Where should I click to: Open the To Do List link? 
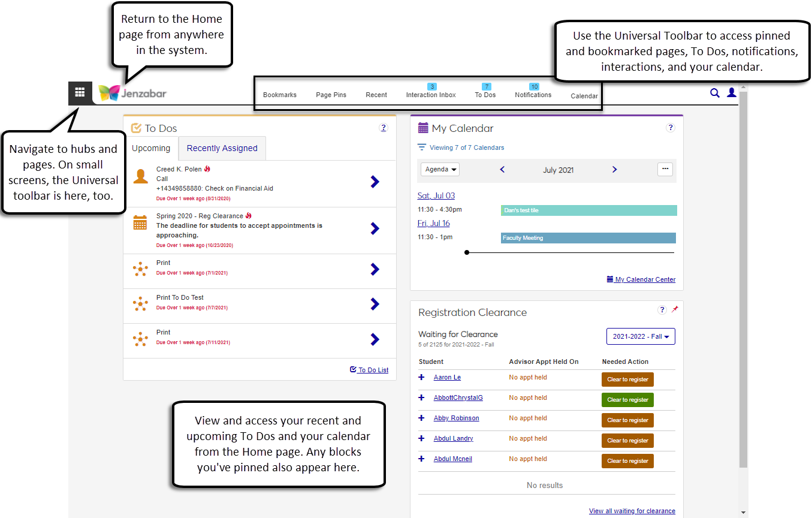click(369, 370)
